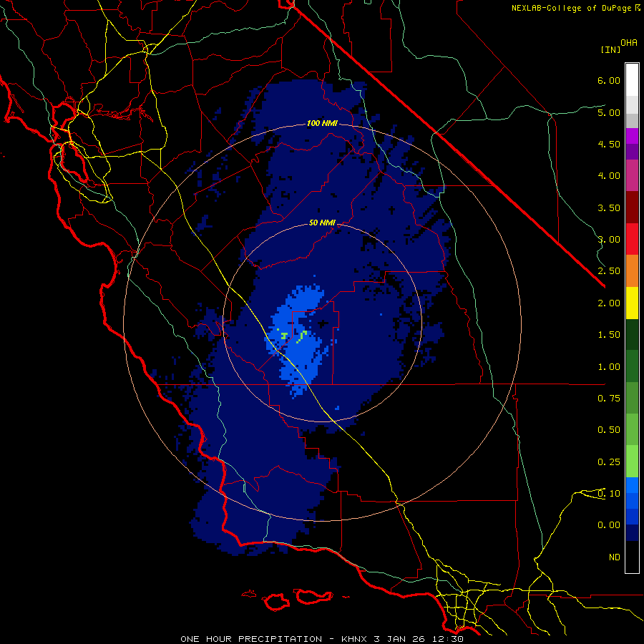
Task: Click the [IN] units label
Action: tap(610, 49)
